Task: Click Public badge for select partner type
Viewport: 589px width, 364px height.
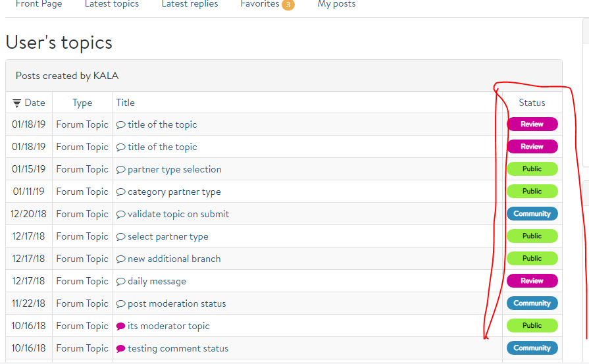Action: click(x=532, y=236)
